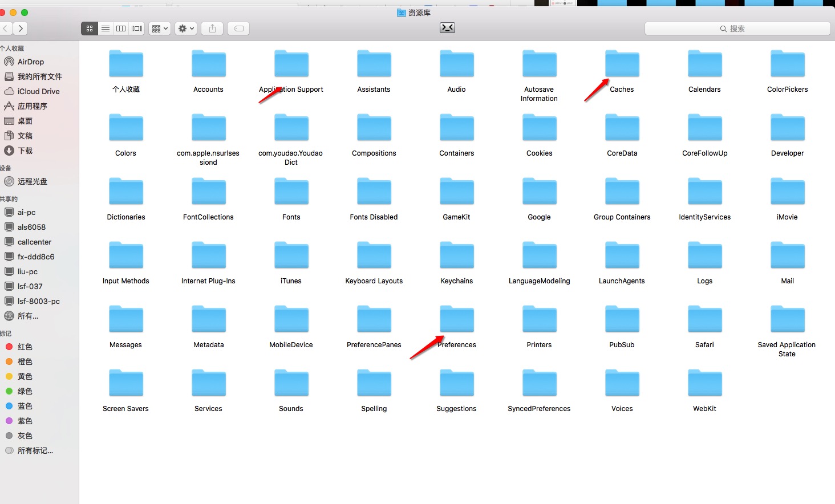Open the Application Support folder

click(x=291, y=64)
